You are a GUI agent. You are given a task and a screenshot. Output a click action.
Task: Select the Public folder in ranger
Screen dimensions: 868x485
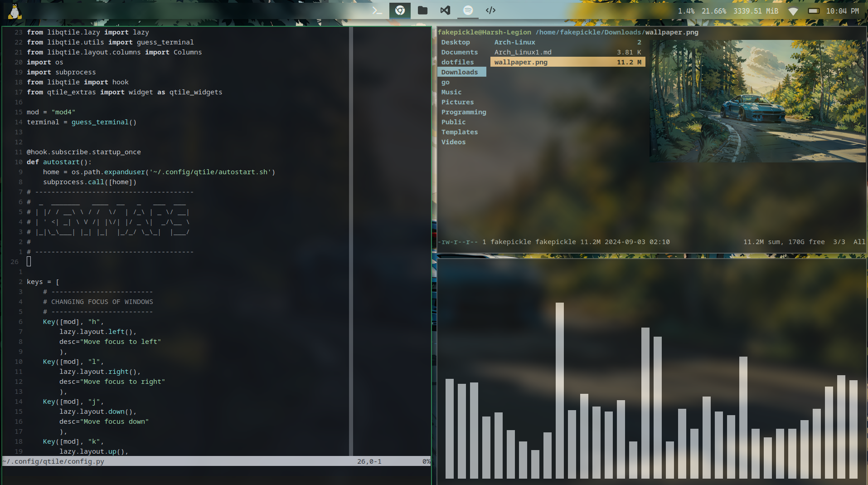[x=453, y=122]
